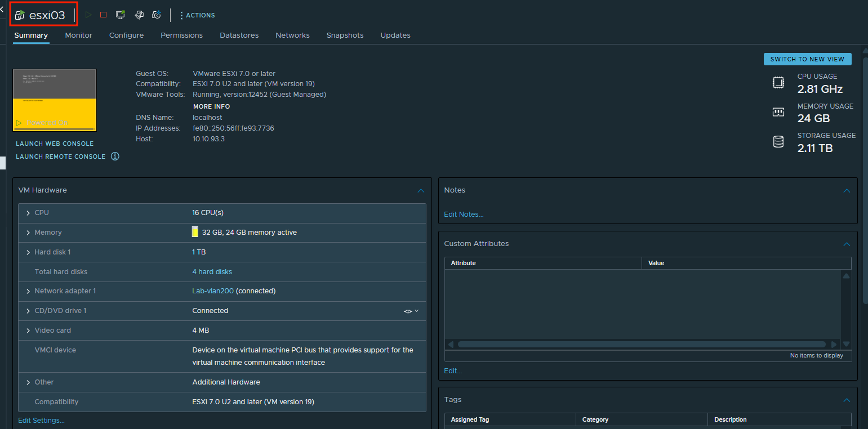The image size is (868, 429).
Task: Sort by the Category column header
Action: pos(642,419)
